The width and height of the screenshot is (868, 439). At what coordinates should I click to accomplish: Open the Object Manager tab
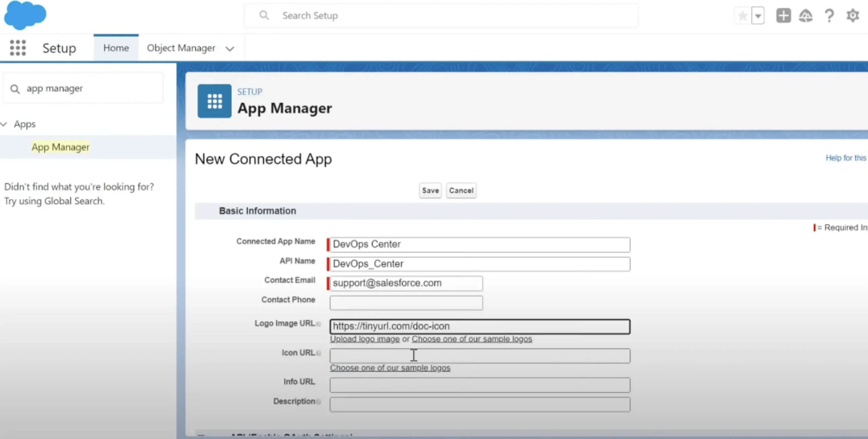181,48
